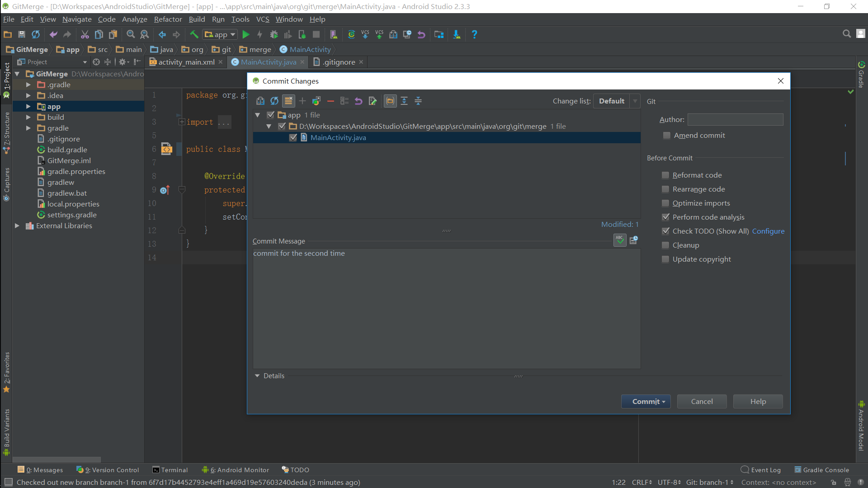This screenshot has height=488, width=868.
Task: Click spell-check icon above commit message
Action: click(620, 240)
